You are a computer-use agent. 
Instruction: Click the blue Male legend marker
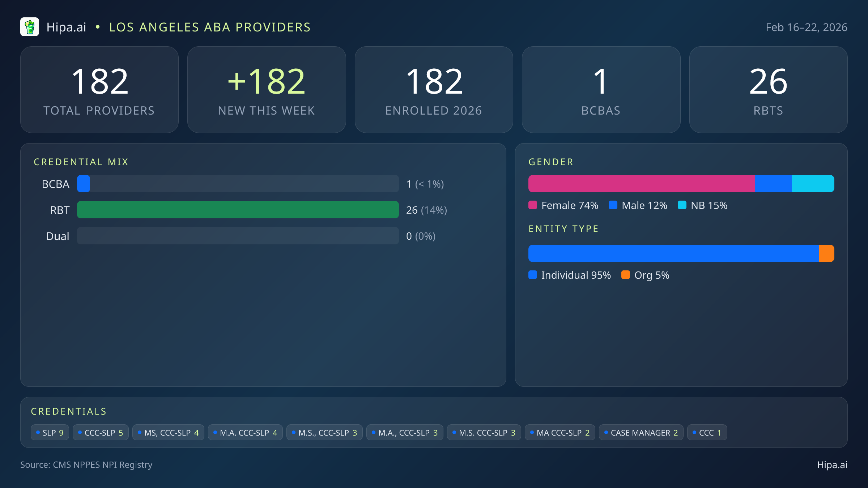[x=613, y=205]
